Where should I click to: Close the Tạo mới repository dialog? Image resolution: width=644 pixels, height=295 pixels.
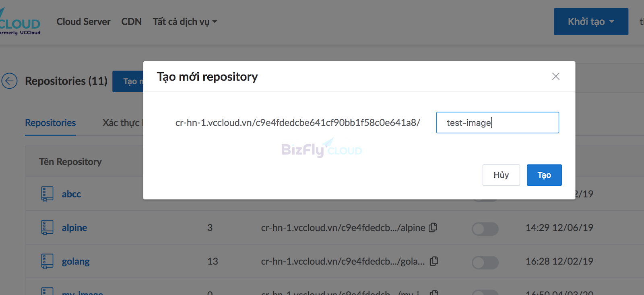(x=556, y=76)
